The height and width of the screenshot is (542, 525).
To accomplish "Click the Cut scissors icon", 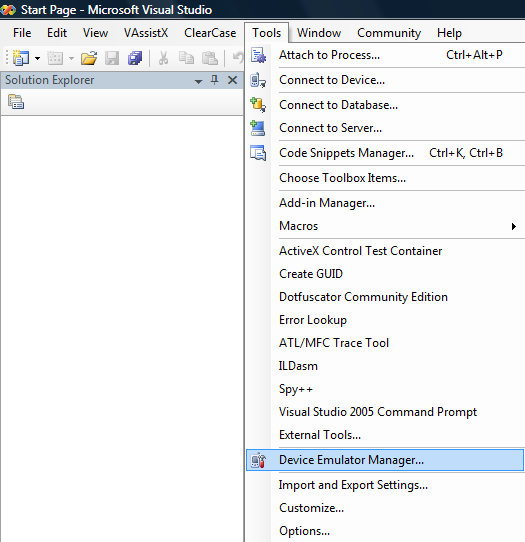I will click(163, 58).
